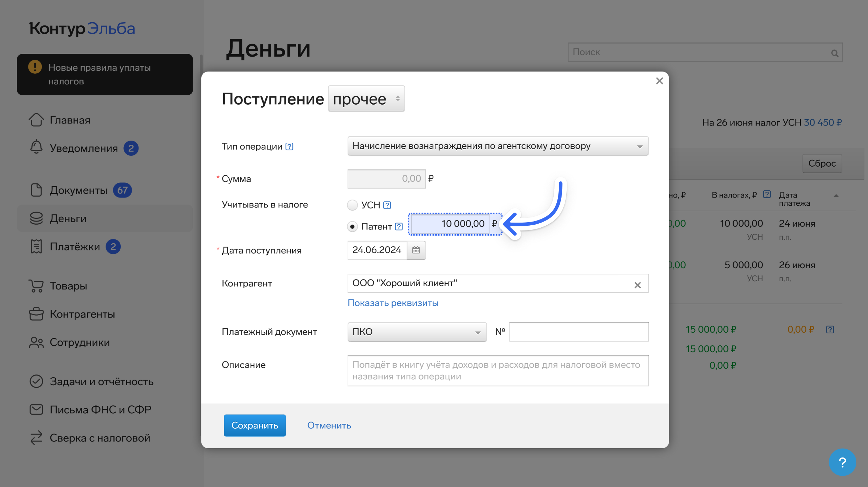Click the search magnifier icon
868x487 pixels.
point(835,53)
